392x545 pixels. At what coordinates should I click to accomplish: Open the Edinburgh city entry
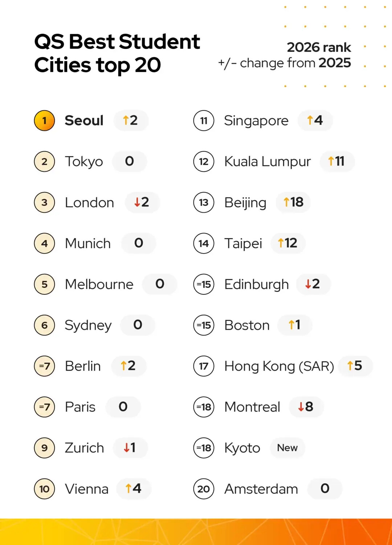(x=256, y=284)
